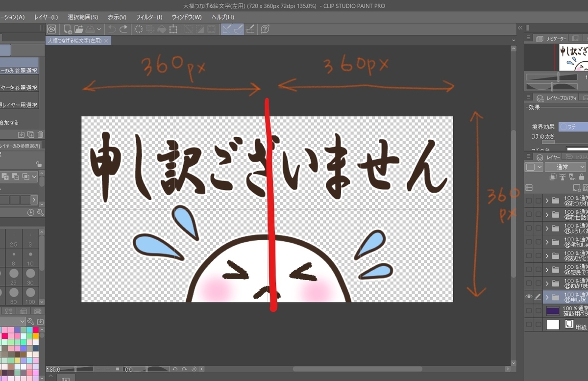Open the color set name dropdown
Screen dimensions: 588x381
(x=13, y=322)
